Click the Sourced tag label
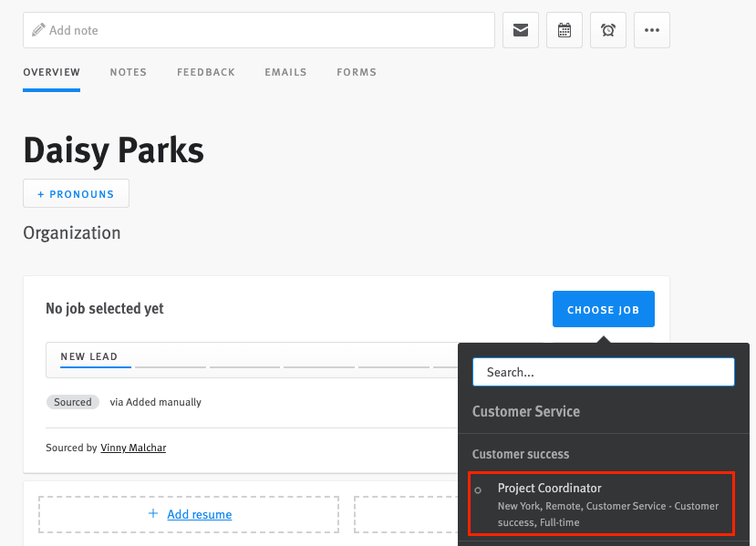This screenshot has height=546, width=756. coord(73,402)
